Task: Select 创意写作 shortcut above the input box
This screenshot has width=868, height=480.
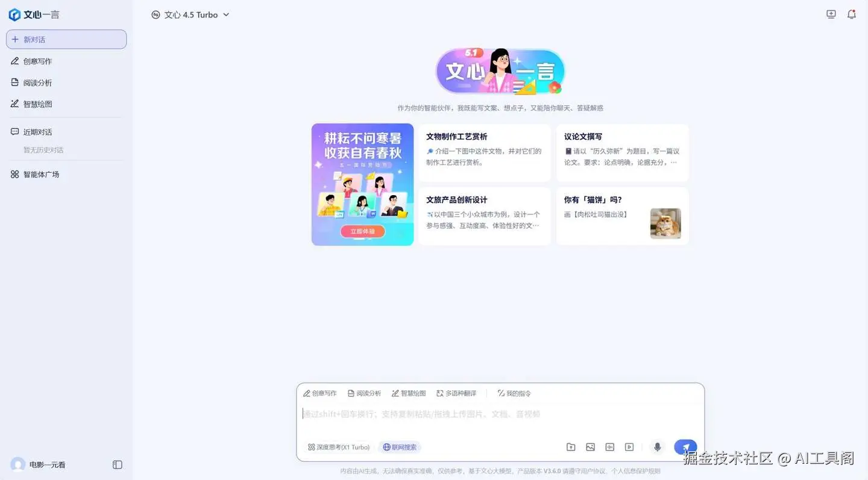Action: [x=320, y=393]
